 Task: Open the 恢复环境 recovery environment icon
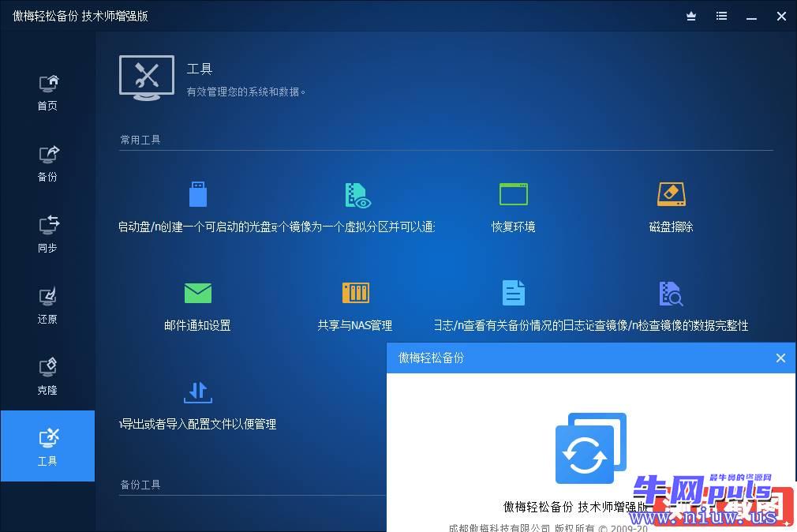(x=514, y=194)
